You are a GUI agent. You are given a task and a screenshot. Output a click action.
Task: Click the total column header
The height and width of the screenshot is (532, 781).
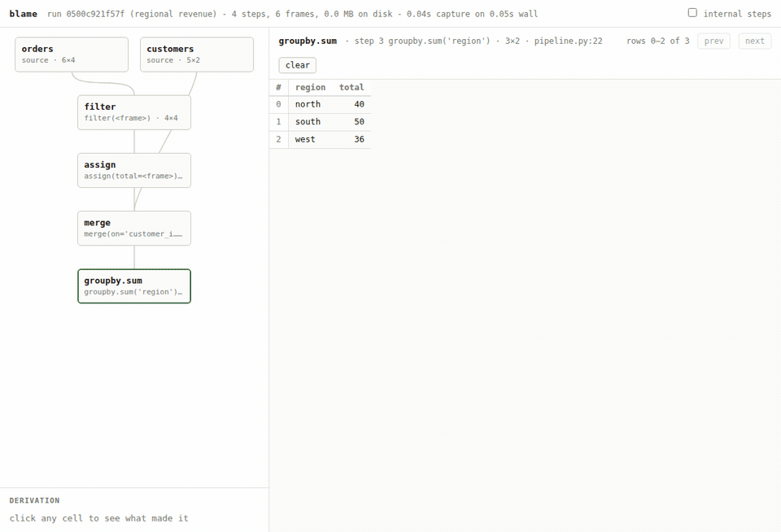click(351, 87)
